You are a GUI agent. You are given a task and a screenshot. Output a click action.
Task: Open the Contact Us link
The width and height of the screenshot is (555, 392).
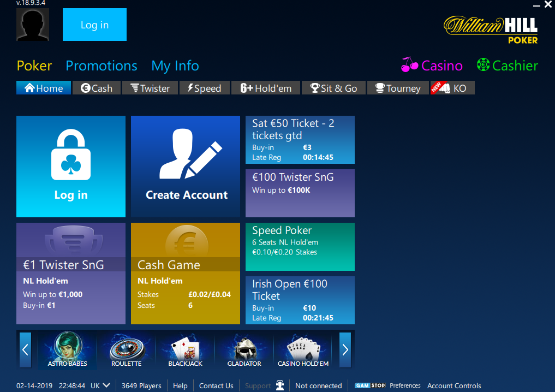click(216, 385)
